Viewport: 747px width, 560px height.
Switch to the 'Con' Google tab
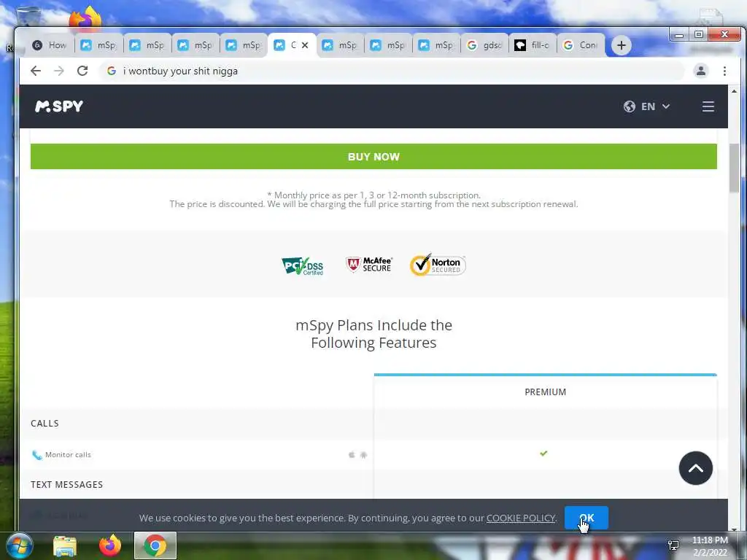[x=581, y=45]
